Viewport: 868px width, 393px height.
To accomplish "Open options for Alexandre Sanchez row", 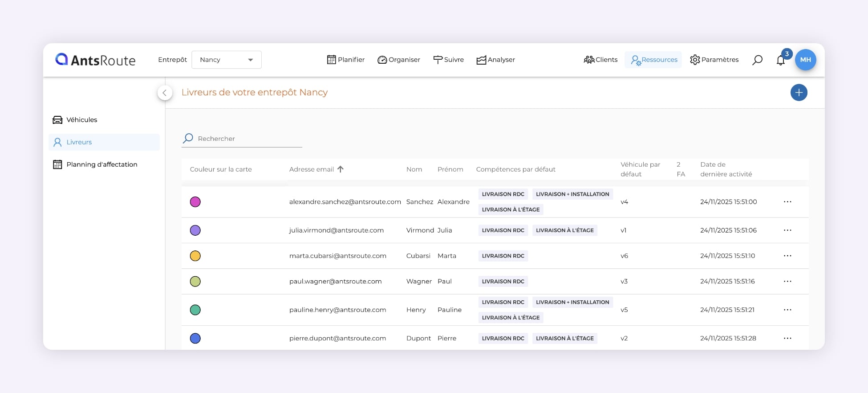I will pyautogui.click(x=787, y=202).
